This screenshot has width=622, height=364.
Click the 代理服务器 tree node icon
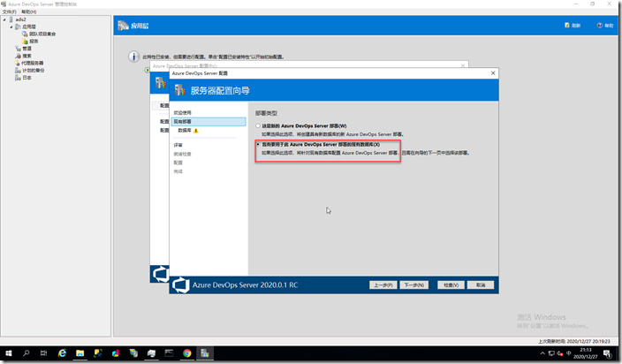(18, 63)
